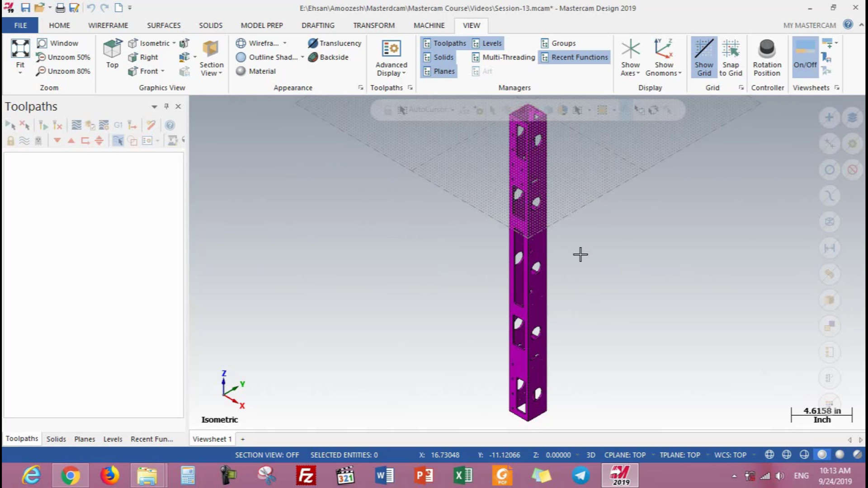Click the Undo icon in quick access toolbar
This screenshot has height=488, width=868.
[x=90, y=8]
